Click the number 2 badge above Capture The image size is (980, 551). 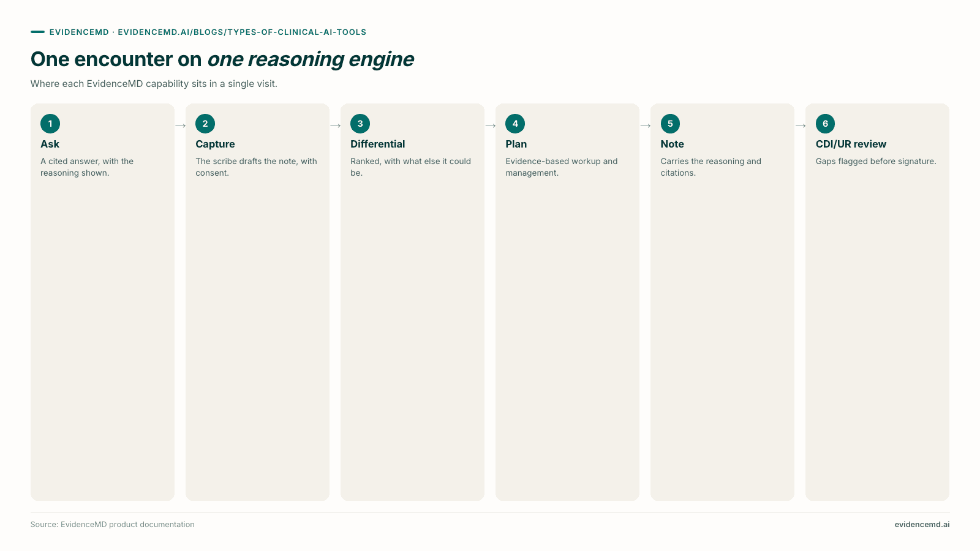coord(205,124)
